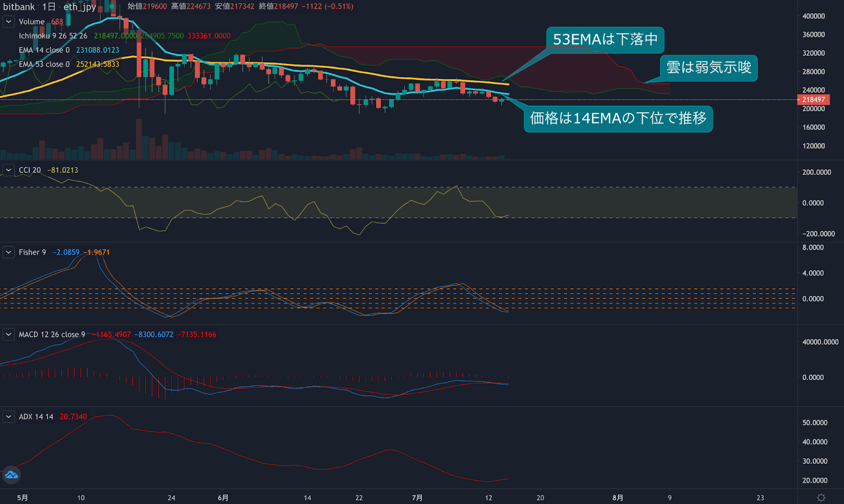
Task: Select the EMA 14 close indicator label
Action: (45, 50)
